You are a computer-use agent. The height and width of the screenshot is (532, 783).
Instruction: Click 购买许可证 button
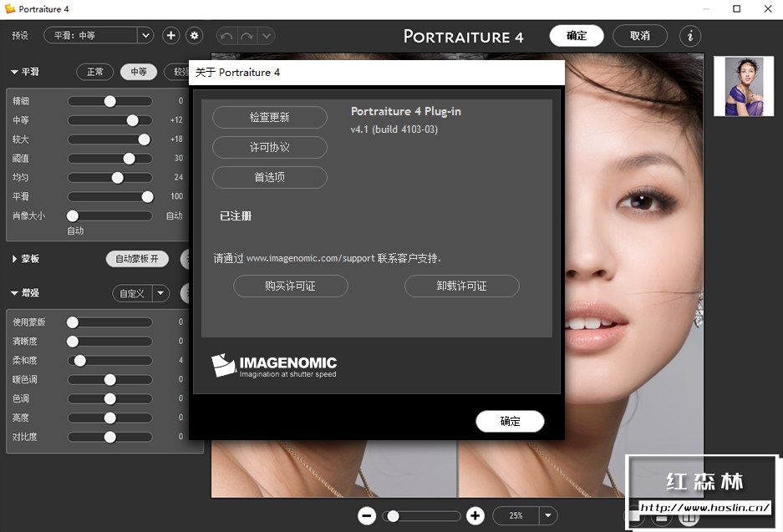[291, 286]
